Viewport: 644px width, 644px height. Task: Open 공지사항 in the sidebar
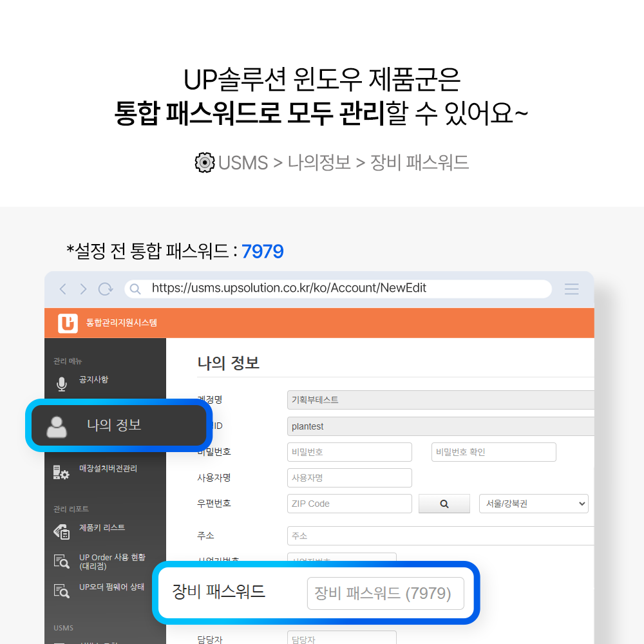93,379
